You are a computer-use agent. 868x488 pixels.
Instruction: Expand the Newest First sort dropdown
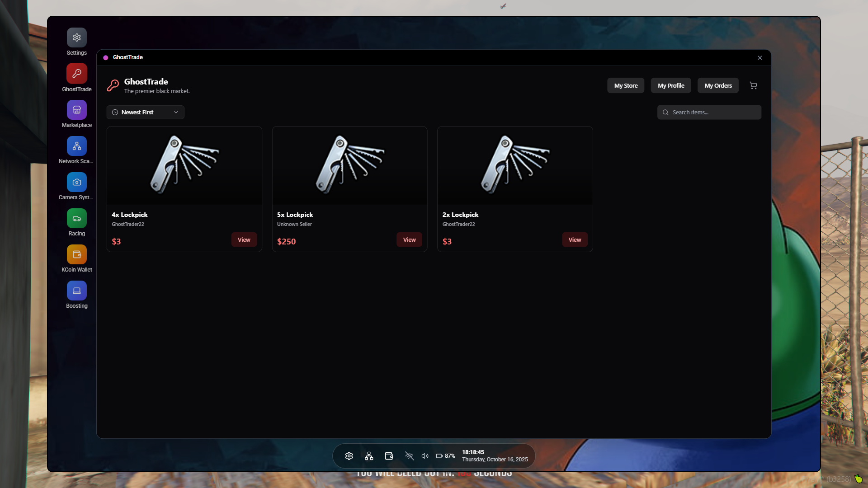pos(145,112)
